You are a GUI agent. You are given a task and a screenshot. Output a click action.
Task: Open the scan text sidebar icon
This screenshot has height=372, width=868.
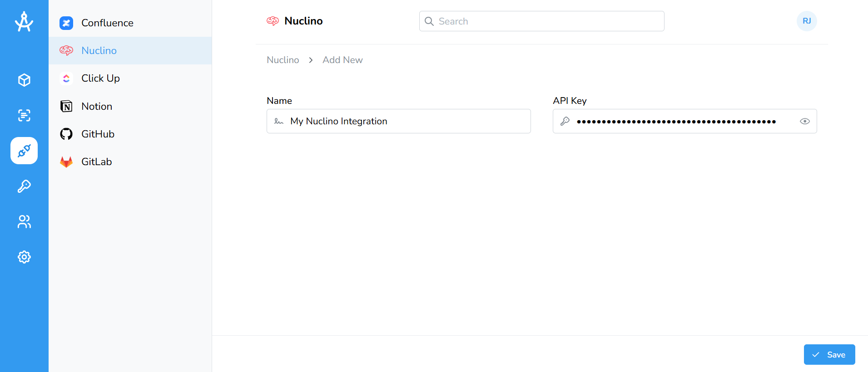pos(24,115)
